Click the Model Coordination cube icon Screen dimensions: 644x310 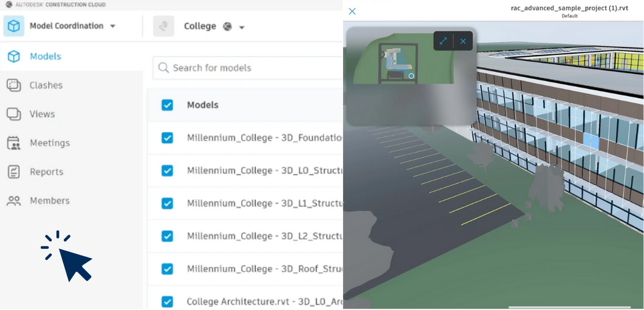tap(14, 27)
